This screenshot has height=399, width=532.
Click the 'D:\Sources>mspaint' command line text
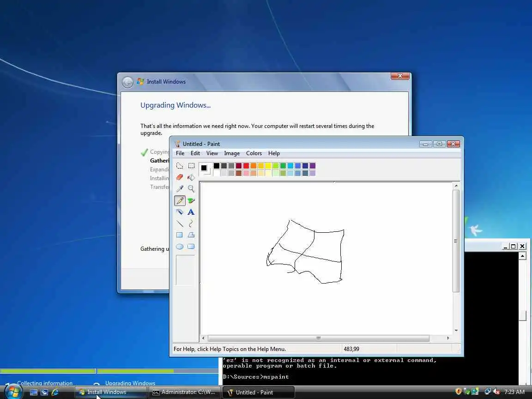click(x=256, y=377)
